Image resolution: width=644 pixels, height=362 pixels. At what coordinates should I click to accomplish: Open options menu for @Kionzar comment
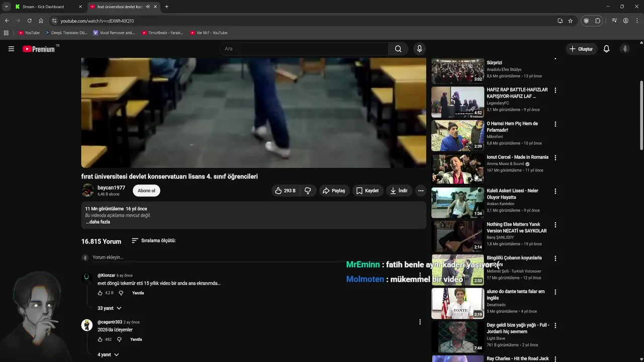point(420,276)
